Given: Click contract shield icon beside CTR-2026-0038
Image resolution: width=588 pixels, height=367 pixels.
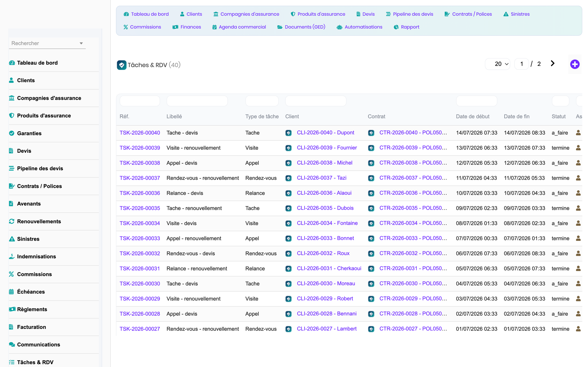Looking at the screenshot, I should [x=371, y=163].
